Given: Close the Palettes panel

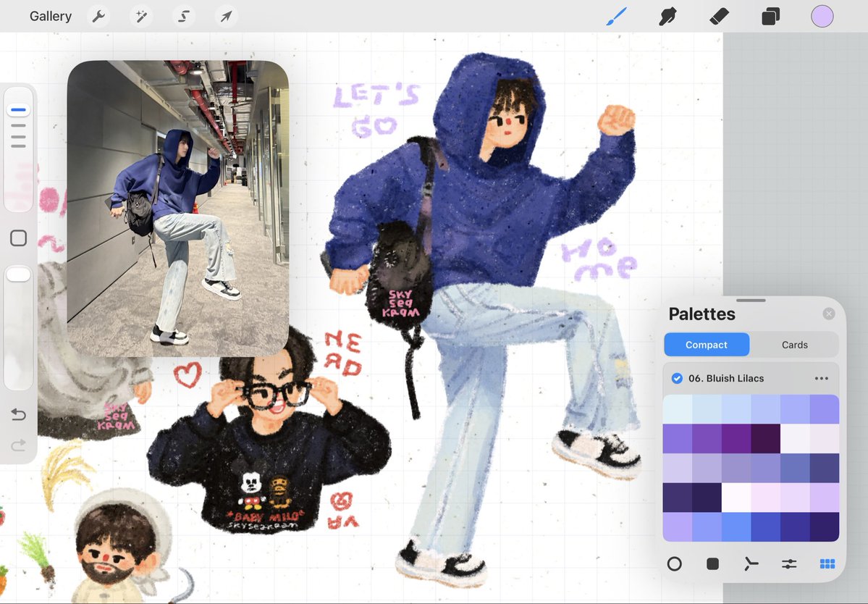Looking at the screenshot, I should 829,314.
